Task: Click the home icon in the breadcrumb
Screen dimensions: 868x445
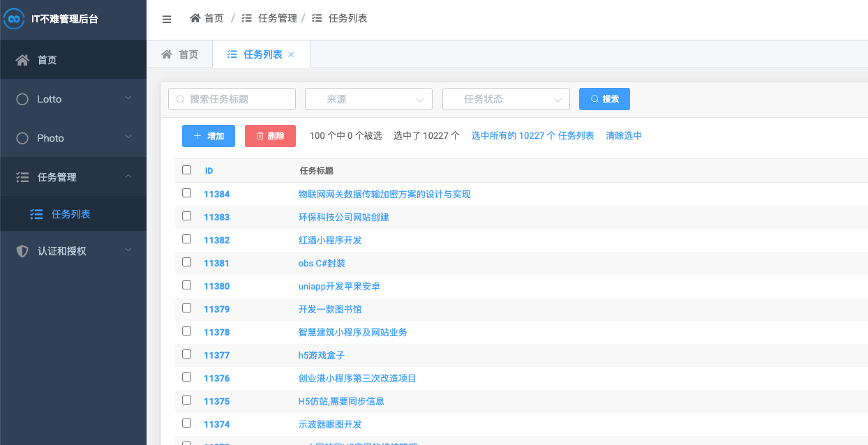Action: [x=195, y=18]
